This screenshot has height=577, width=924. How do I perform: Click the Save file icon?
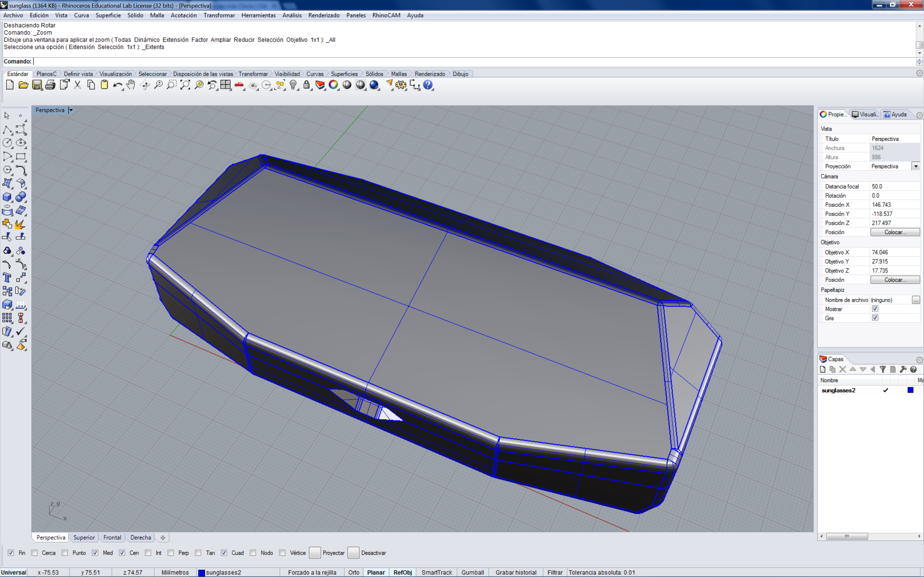coord(37,85)
